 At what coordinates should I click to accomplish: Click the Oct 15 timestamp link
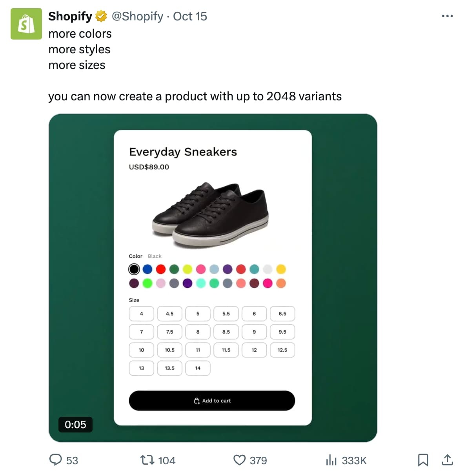(190, 16)
